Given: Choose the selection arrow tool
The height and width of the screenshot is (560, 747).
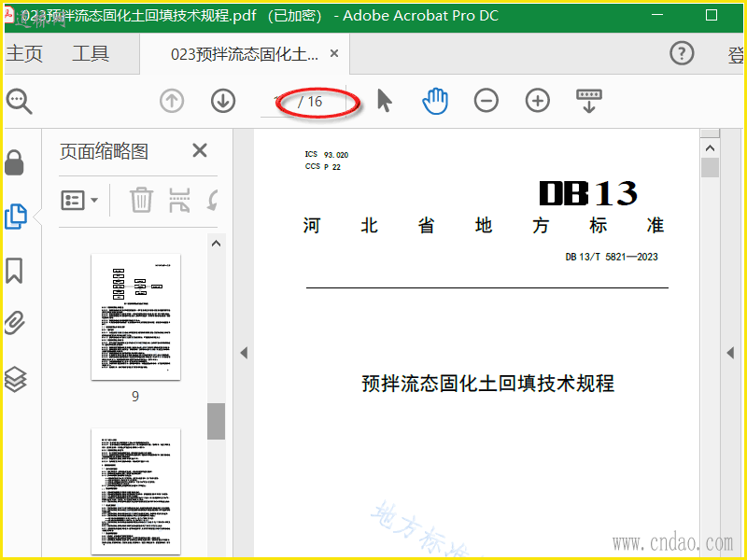Looking at the screenshot, I should pyautogui.click(x=384, y=101).
